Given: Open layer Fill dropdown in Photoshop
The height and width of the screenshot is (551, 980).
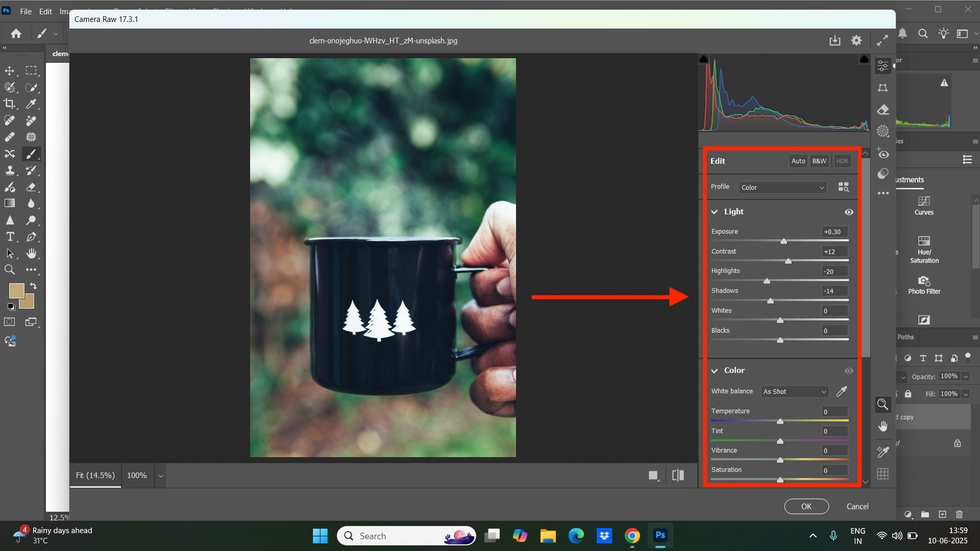Looking at the screenshot, I should pos(966,394).
